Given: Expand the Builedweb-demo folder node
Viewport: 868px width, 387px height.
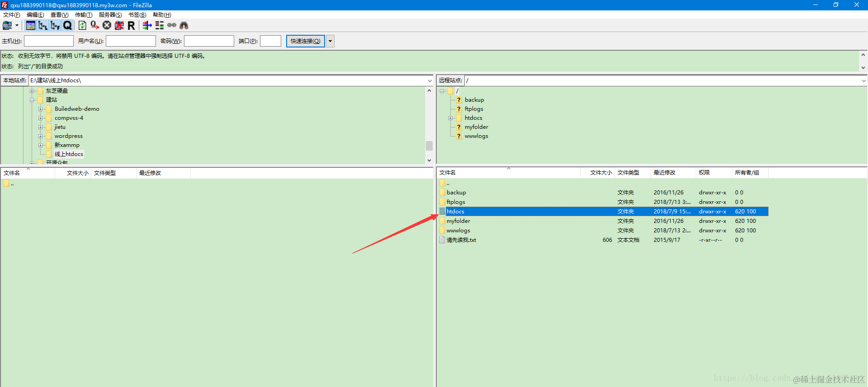Looking at the screenshot, I should click(x=41, y=109).
